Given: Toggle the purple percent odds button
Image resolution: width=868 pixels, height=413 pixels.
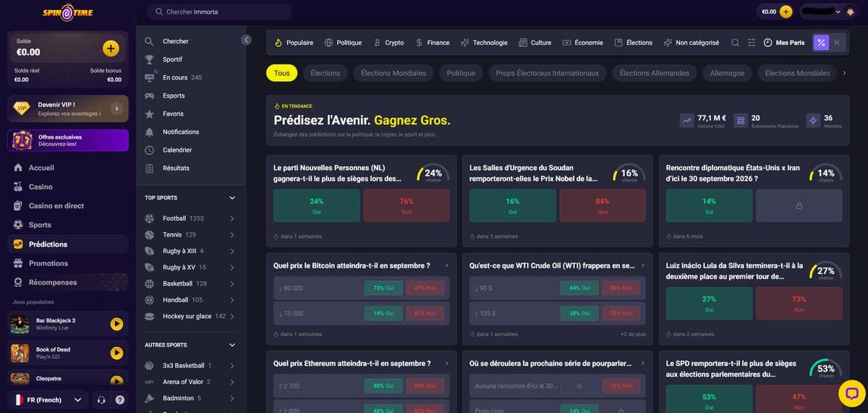Looking at the screenshot, I should point(821,43).
